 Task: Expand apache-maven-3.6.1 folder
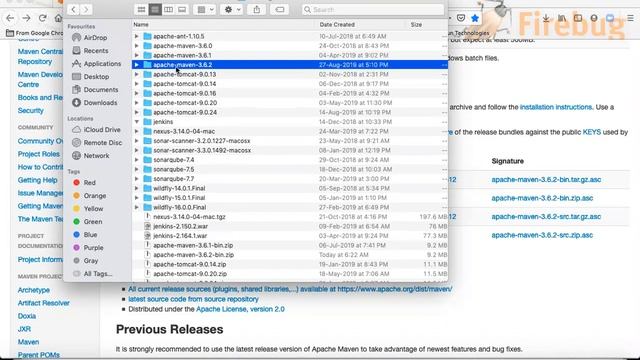(137, 55)
